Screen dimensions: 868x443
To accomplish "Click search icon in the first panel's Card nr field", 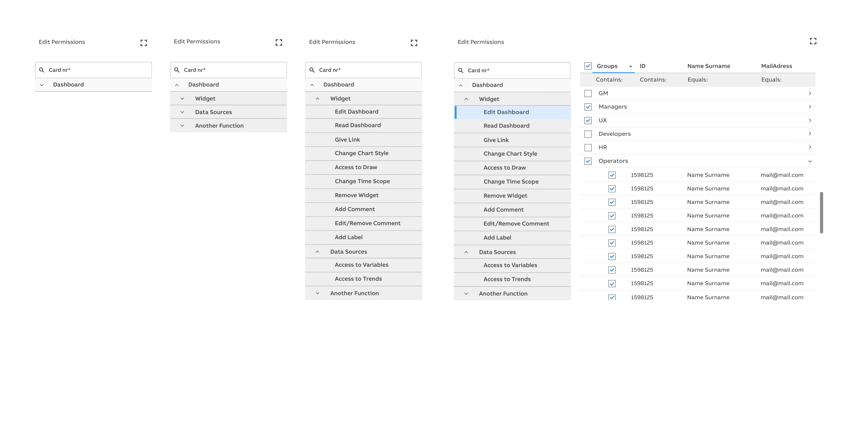I will [x=42, y=70].
